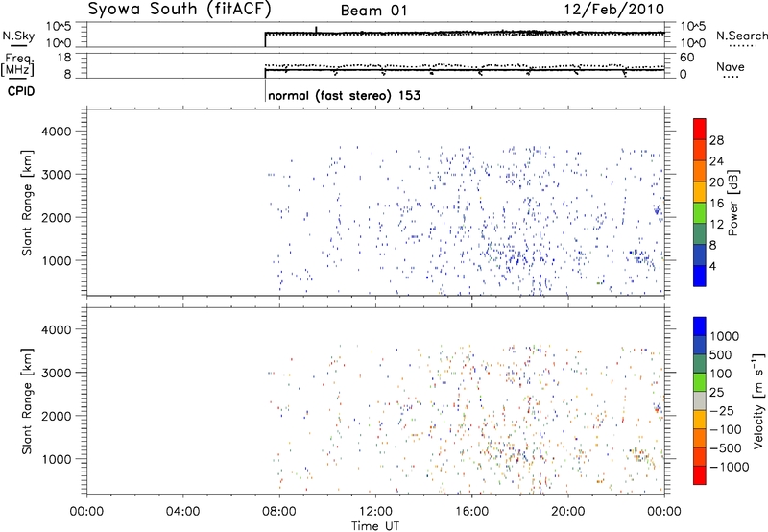Click the gray near-zero velocity color segment
The image size is (768, 532).
tap(700, 400)
